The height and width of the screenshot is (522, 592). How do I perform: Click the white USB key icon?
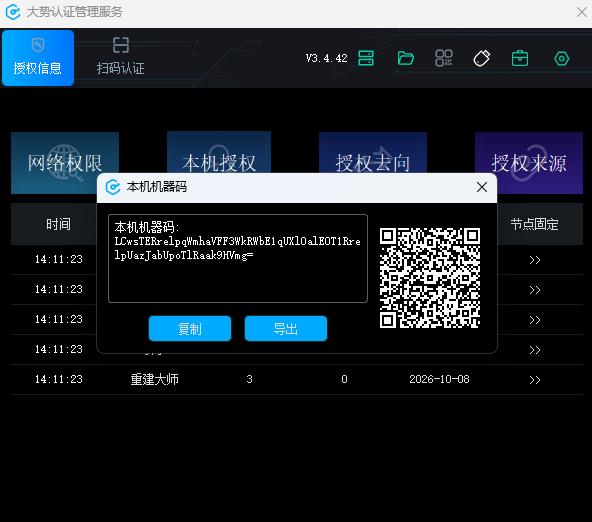coord(482,58)
